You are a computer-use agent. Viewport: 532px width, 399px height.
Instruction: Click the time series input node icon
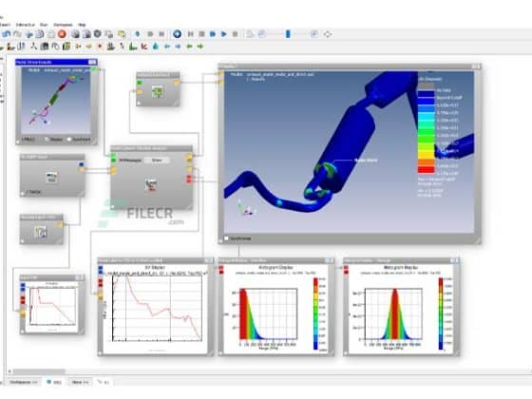51,177
